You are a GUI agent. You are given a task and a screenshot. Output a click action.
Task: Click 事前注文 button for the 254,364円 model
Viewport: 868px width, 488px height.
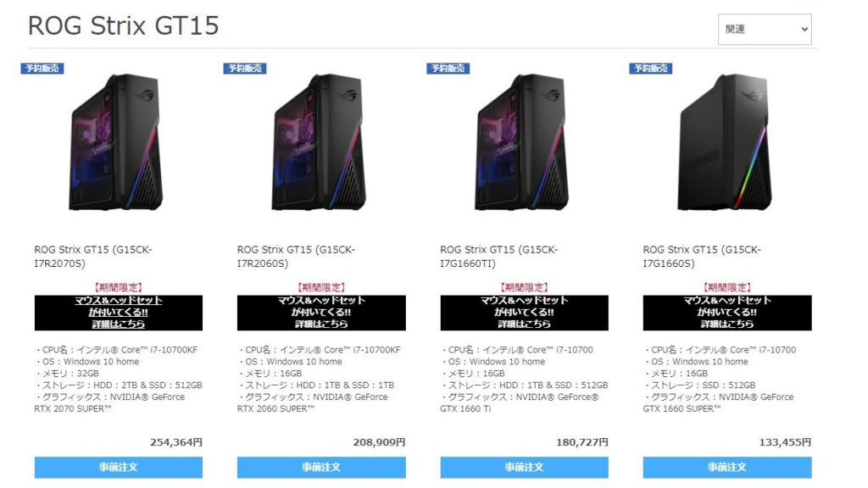tap(119, 468)
